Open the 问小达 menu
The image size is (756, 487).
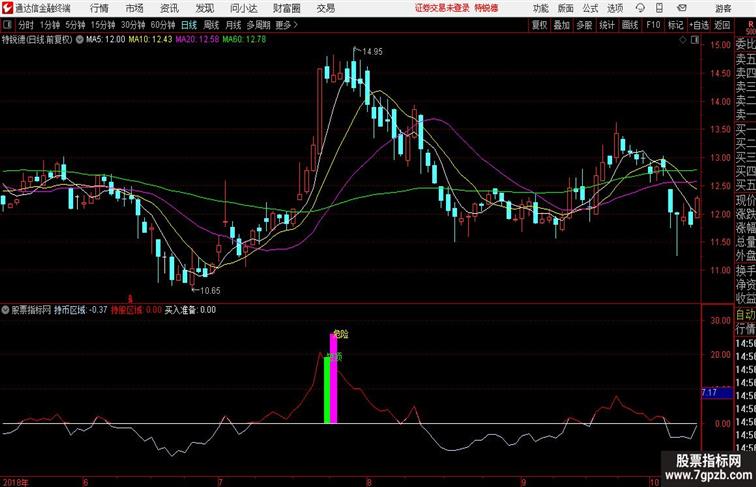[243, 8]
